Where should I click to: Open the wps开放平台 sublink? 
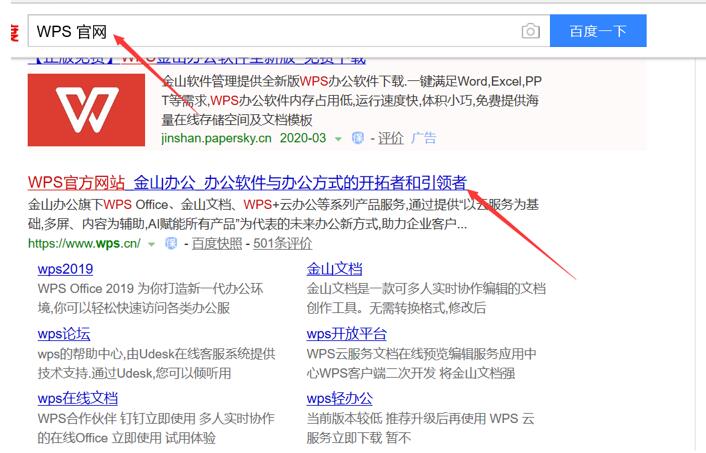(x=346, y=334)
